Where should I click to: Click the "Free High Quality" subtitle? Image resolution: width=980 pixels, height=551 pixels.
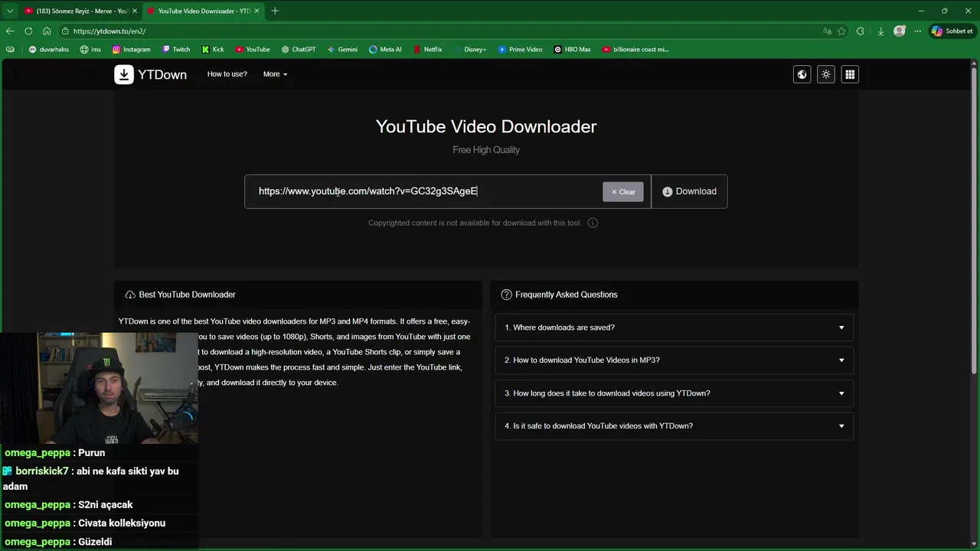click(486, 150)
